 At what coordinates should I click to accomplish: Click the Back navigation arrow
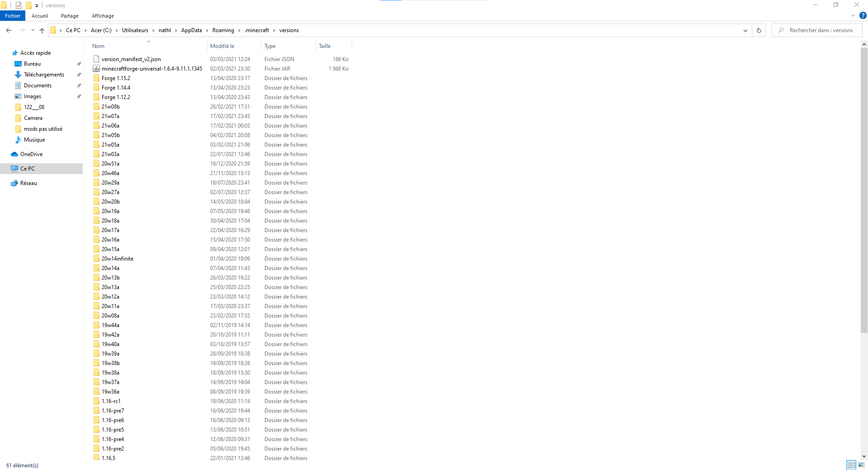9,30
